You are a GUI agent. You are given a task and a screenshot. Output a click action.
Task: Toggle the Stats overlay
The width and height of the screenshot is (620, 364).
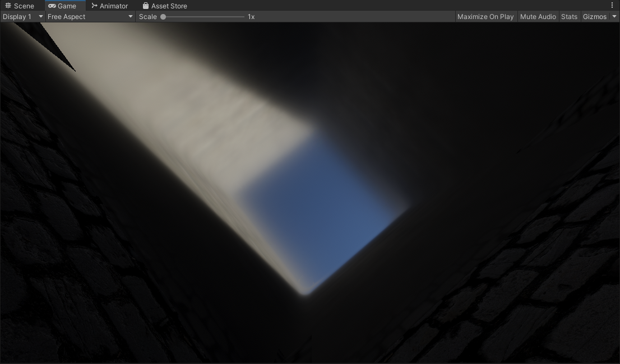(569, 17)
